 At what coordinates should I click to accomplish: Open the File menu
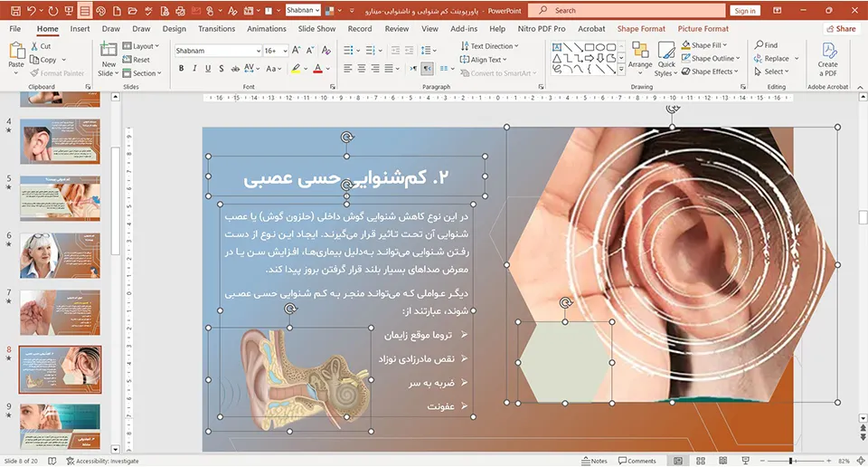pyautogui.click(x=15, y=29)
